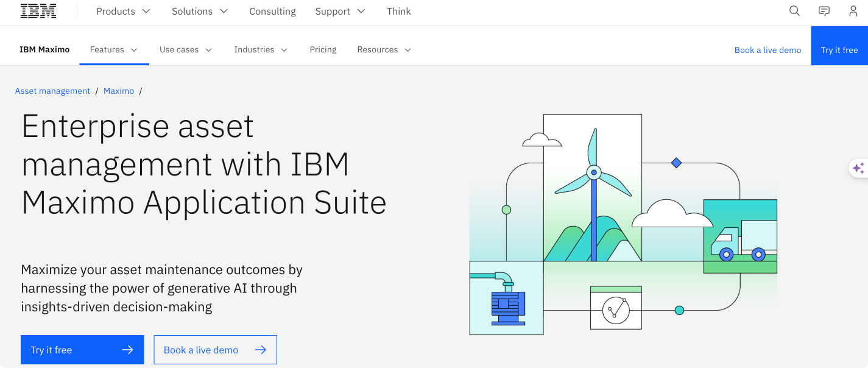Open the Consulting link
Screen dimensions: 868x368
[272, 11]
